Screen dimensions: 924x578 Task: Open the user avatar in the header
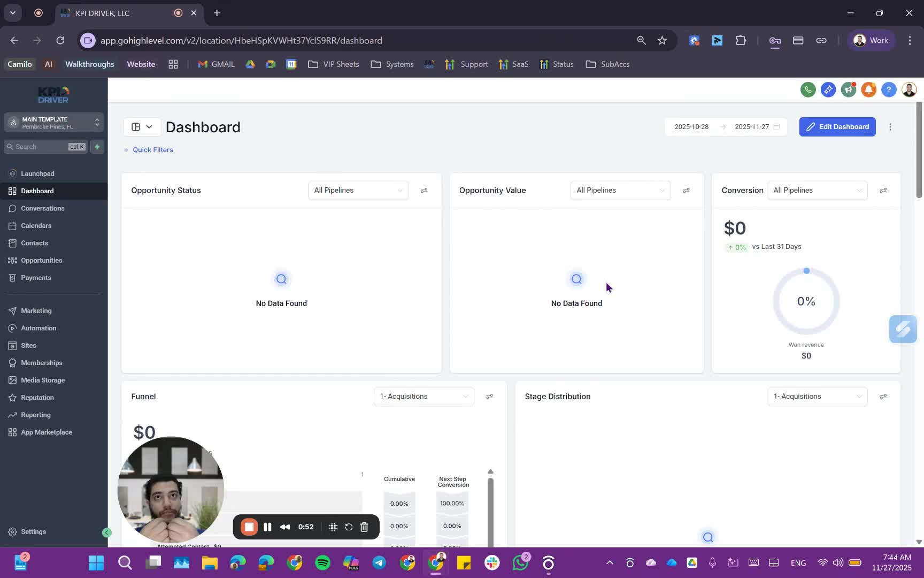(x=909, y=89)
